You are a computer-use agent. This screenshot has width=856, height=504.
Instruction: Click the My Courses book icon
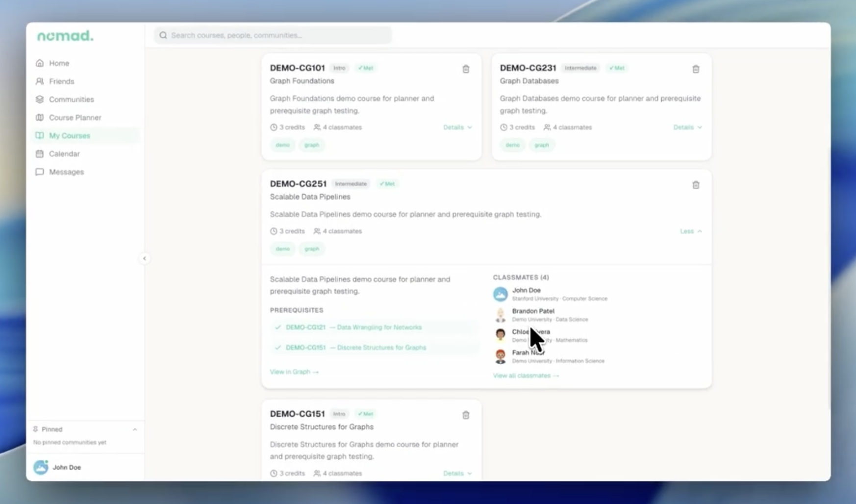tap(40, 136)
